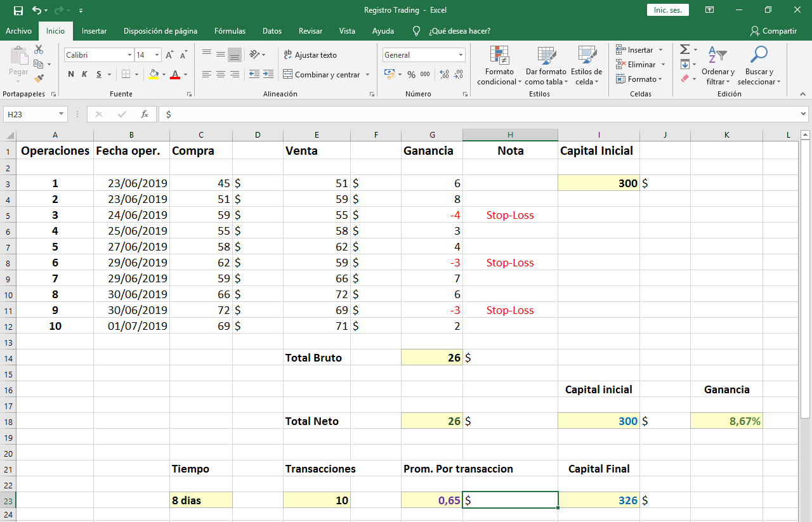Click the Pegar paste icon
The width and height of the screenshot is (812, 522).
point(18,57)
